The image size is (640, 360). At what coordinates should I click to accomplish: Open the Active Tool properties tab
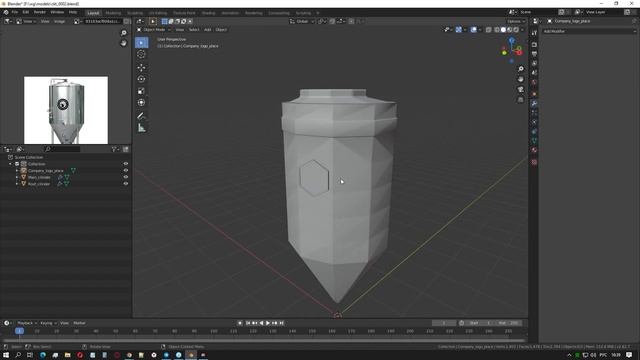tap(534, 33)
